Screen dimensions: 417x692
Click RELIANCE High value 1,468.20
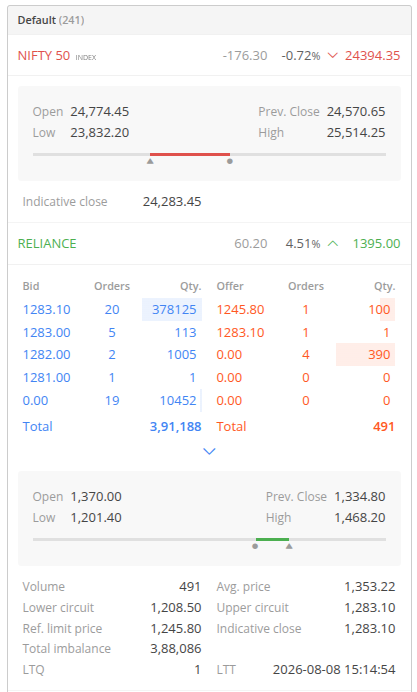(x=360, y=518)
